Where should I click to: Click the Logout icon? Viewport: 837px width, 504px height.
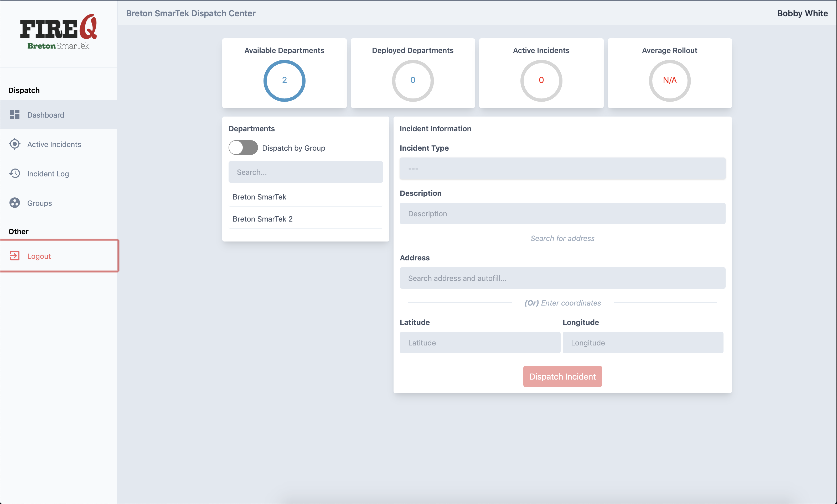pos(14,256)
